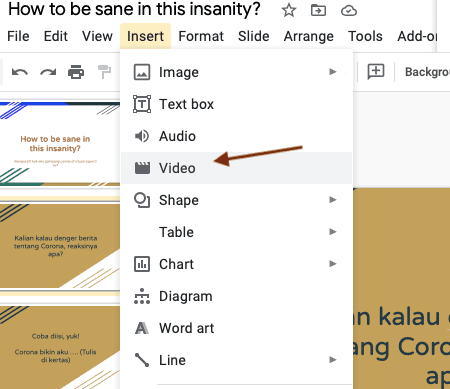450x389 pixels.
Task: Choose Table from Insert menu
Action: point(236,232)
